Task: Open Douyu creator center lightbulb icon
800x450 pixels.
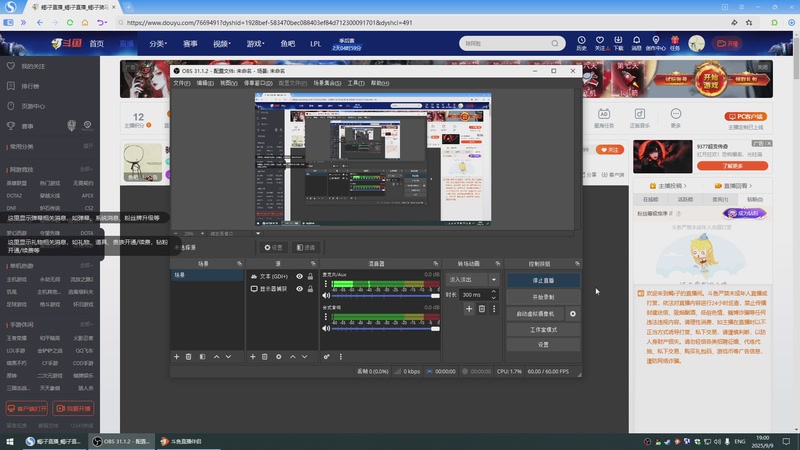Action: (656, 43)
